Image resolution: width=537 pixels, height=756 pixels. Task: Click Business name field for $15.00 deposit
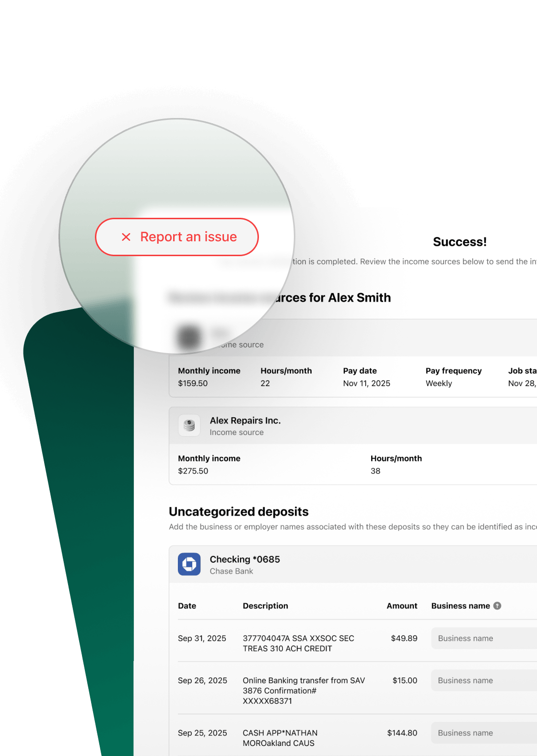point(484,681)
